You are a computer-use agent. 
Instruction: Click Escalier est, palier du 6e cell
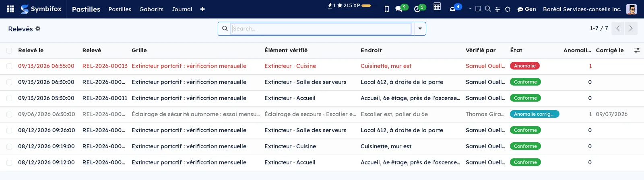(394, 114)
